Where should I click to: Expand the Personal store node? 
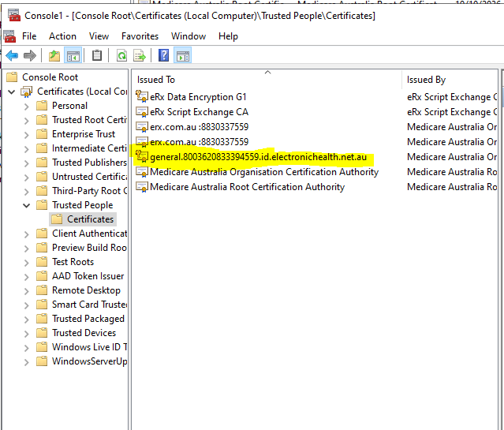pos(26,107)
